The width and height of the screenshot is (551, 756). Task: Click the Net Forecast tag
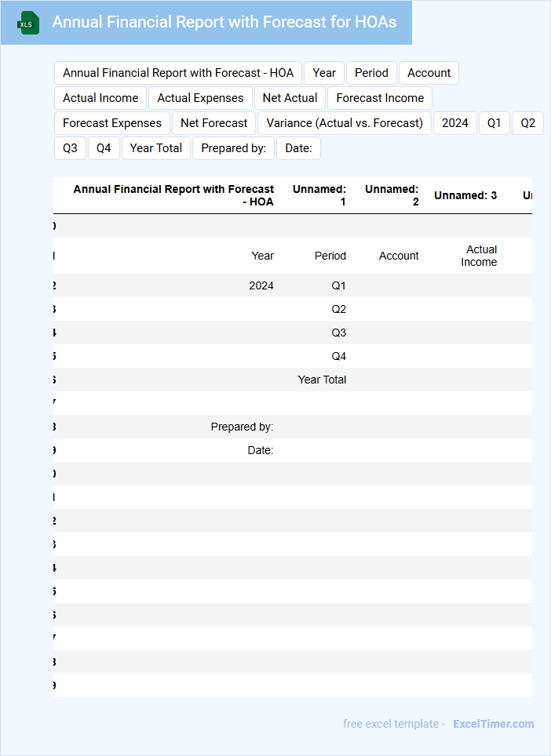tap(213, 123)
